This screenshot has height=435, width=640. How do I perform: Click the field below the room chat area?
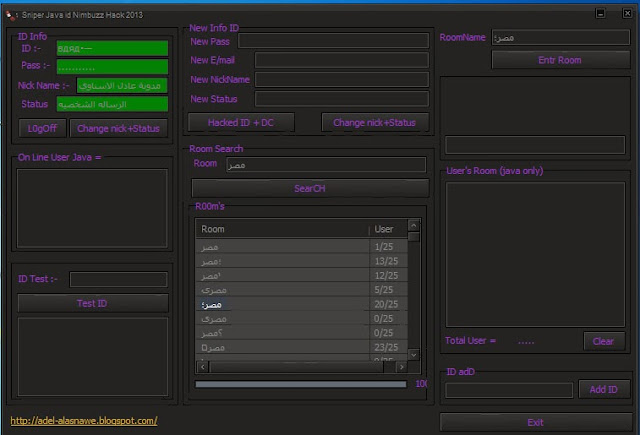535,145
